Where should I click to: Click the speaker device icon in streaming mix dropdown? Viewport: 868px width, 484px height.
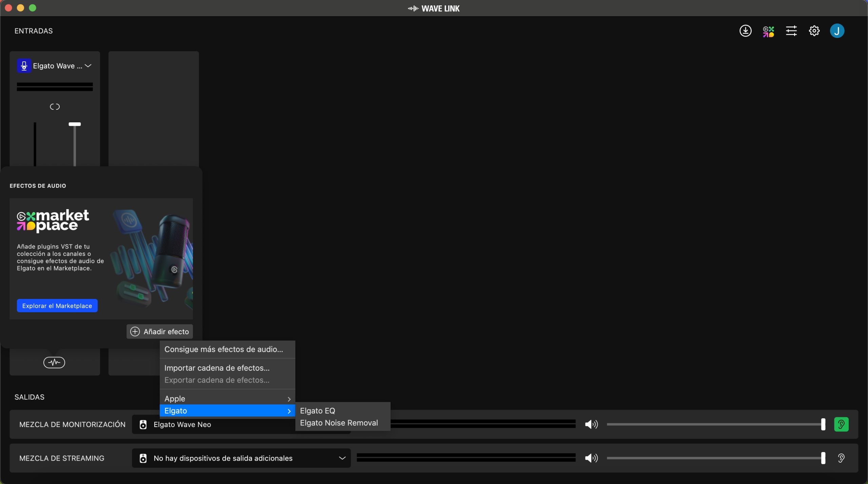(143, 458)
